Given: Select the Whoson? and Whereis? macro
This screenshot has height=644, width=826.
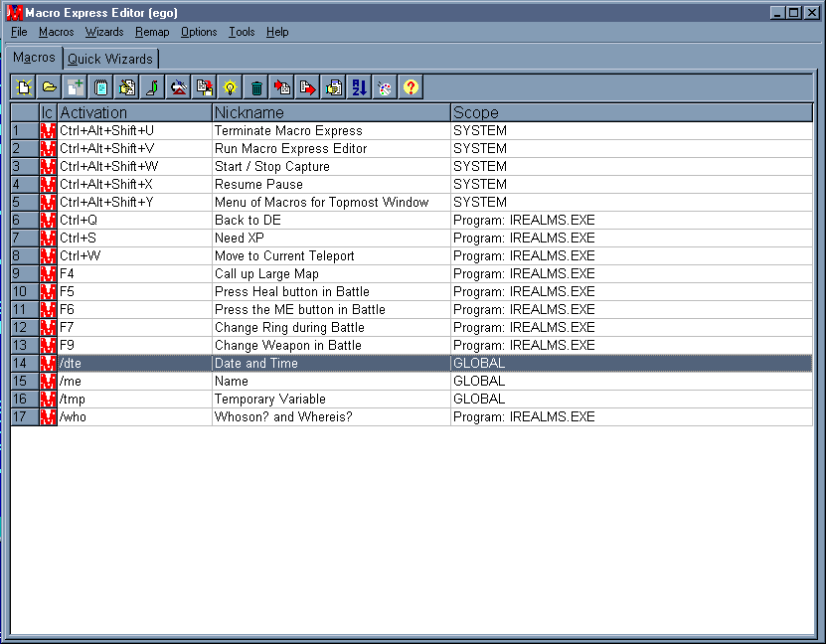Looking at the screenshot, I should (x=331, y=417).
